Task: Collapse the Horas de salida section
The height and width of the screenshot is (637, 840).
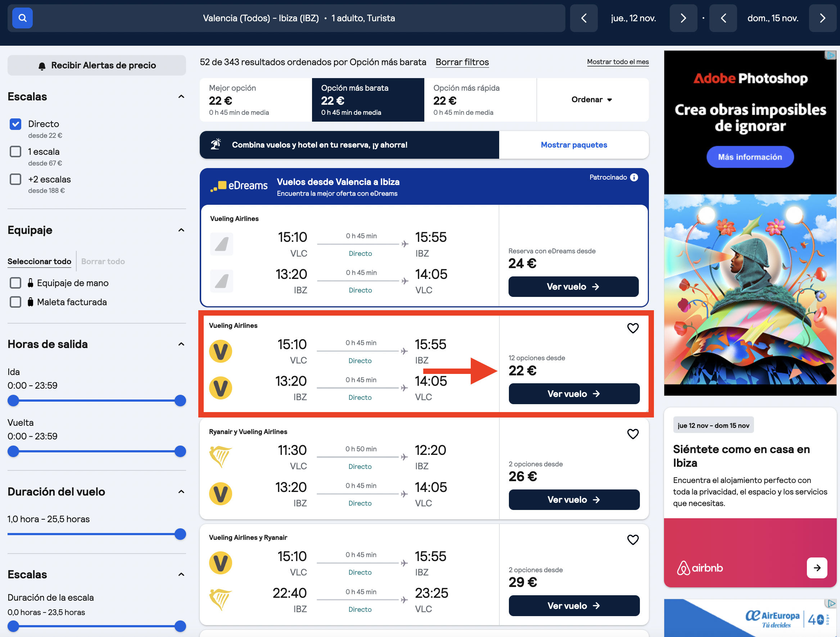Action: pyautogui.click(x=181, y=344)
